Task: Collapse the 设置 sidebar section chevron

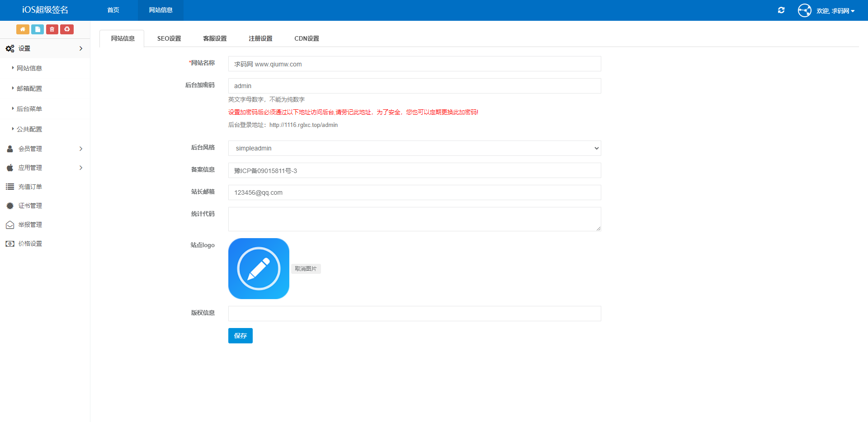Action: coord(81,48)
